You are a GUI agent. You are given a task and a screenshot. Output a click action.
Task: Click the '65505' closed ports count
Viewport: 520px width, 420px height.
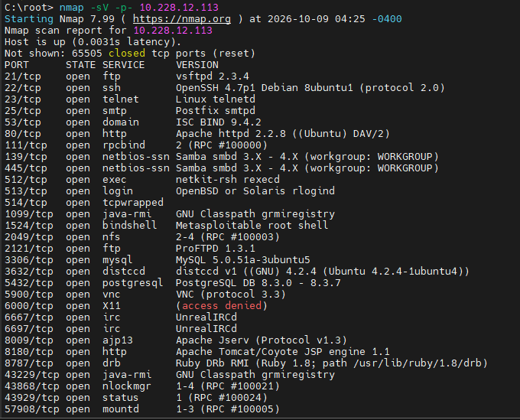coord(87,54)
